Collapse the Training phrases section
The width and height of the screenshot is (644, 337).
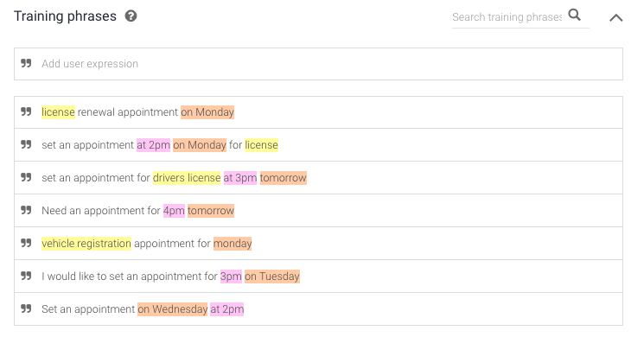(x=615, y=17)
